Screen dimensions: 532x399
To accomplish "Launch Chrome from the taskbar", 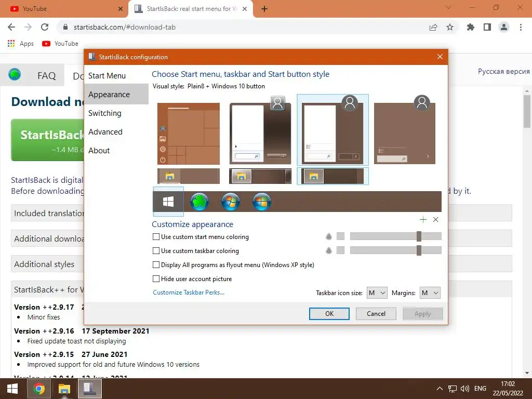I will coord(38,389).
